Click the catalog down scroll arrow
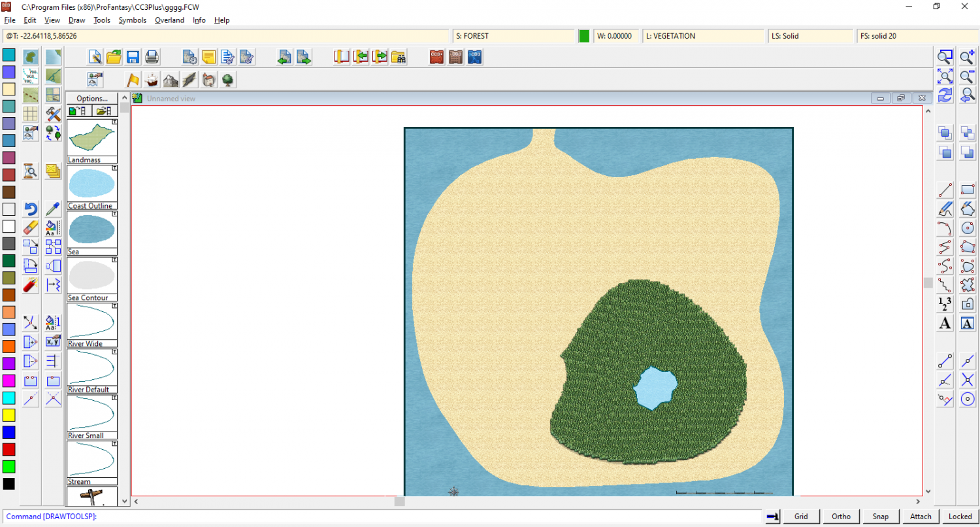 click(x=124, y=501)
